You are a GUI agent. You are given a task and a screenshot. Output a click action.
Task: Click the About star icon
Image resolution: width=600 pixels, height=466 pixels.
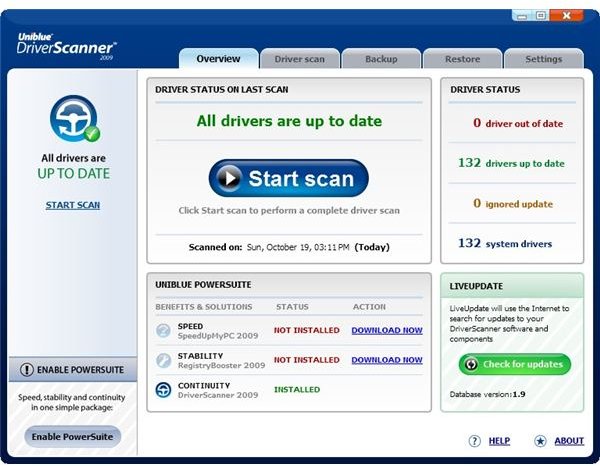pyautogui.click(x=540, y=441)
